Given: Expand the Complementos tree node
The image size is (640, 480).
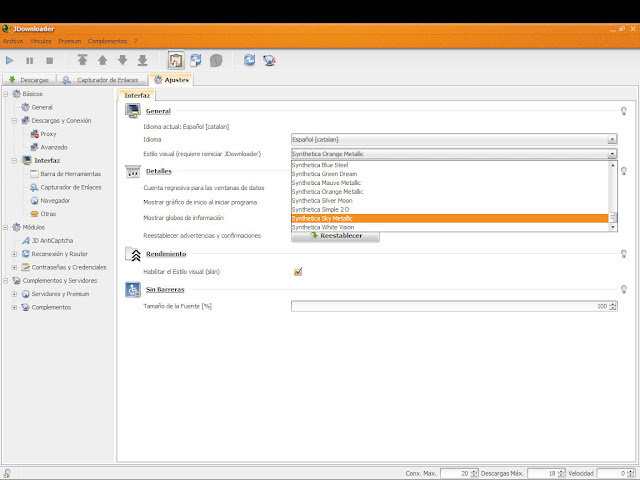Looking at the screenshot, I should tap(14, 307).
